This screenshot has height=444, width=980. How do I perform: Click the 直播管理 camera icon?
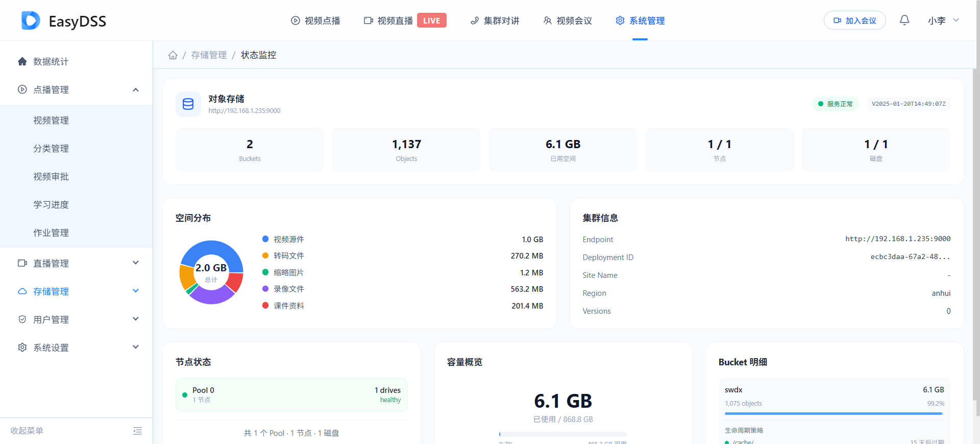click(x=22, y=263)
